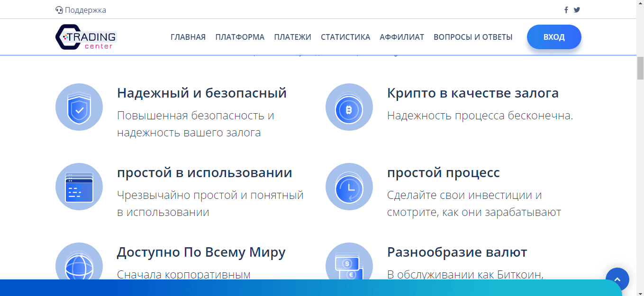
Task: Click the page vertical scrollbar thumb
Action: 640,68
